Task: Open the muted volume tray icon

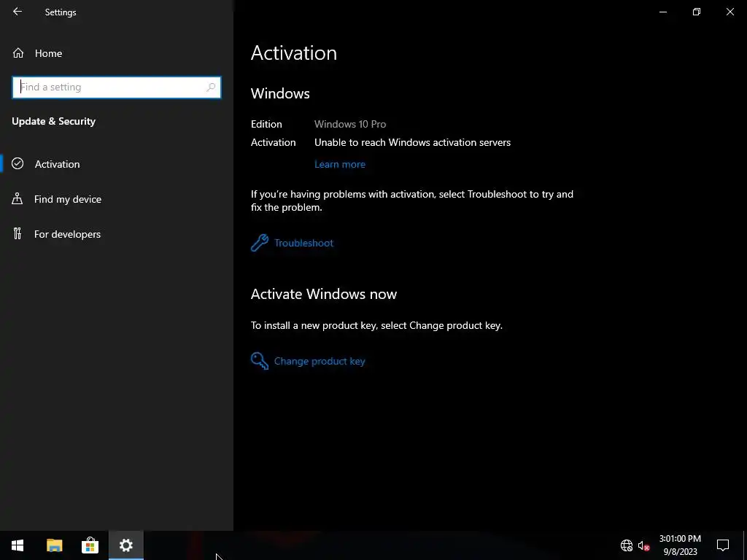Action: pos(643,545)
